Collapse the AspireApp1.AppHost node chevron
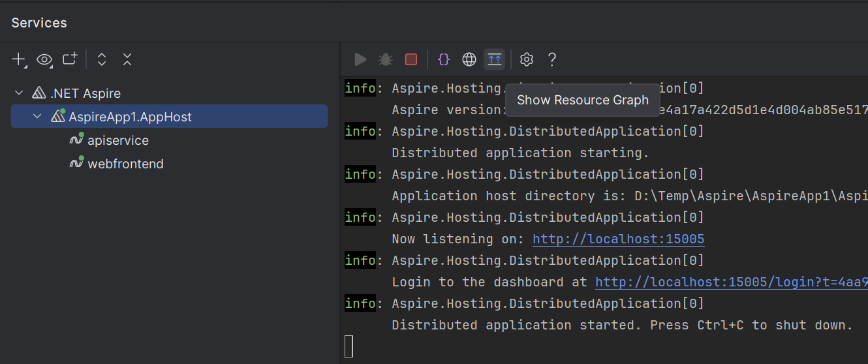The width and height of the screenshot is (868, 364). (x=37, y=117)
